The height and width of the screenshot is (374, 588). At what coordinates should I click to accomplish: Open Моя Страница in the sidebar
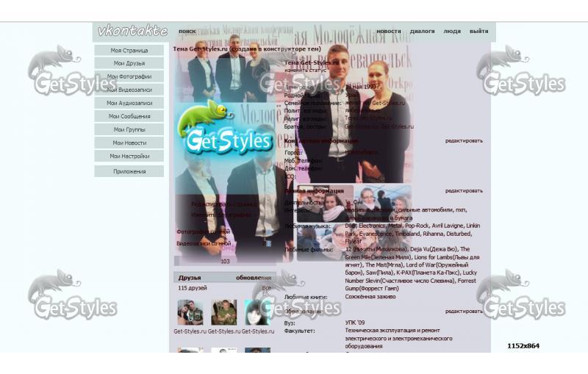[129, 51]
